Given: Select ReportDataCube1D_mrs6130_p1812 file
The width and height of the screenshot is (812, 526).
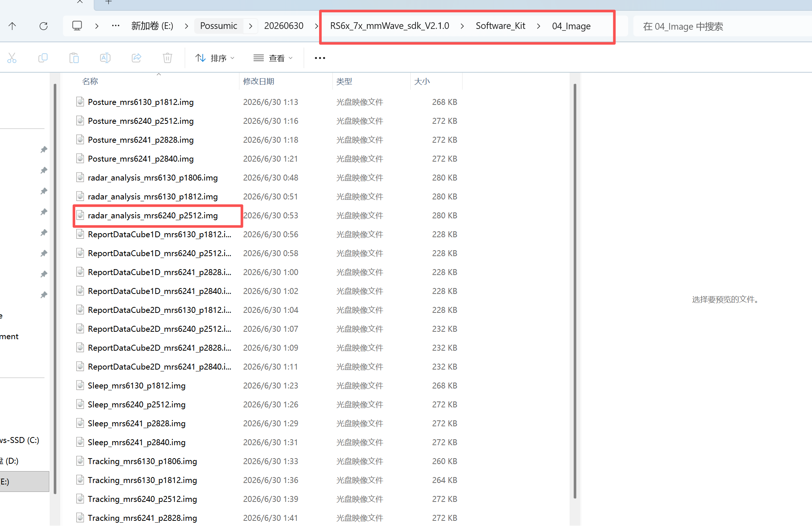Looking at the screenshot, I should [159, 234].
